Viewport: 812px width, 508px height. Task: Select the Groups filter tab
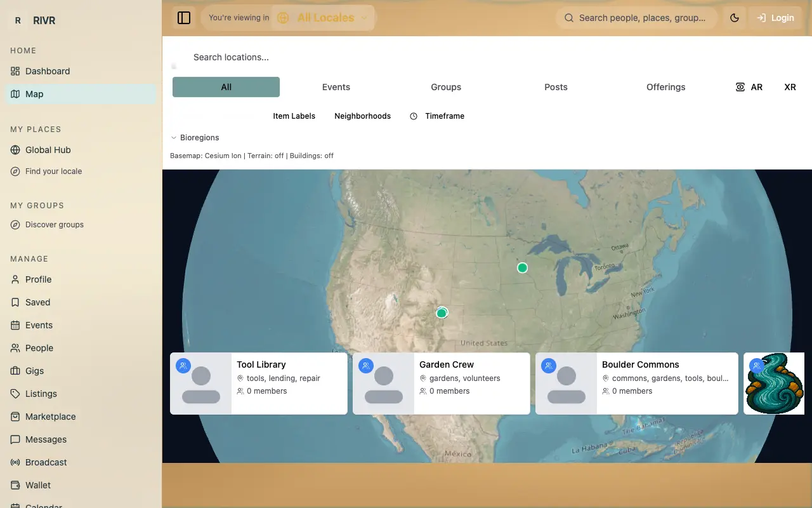coord(446,87)
